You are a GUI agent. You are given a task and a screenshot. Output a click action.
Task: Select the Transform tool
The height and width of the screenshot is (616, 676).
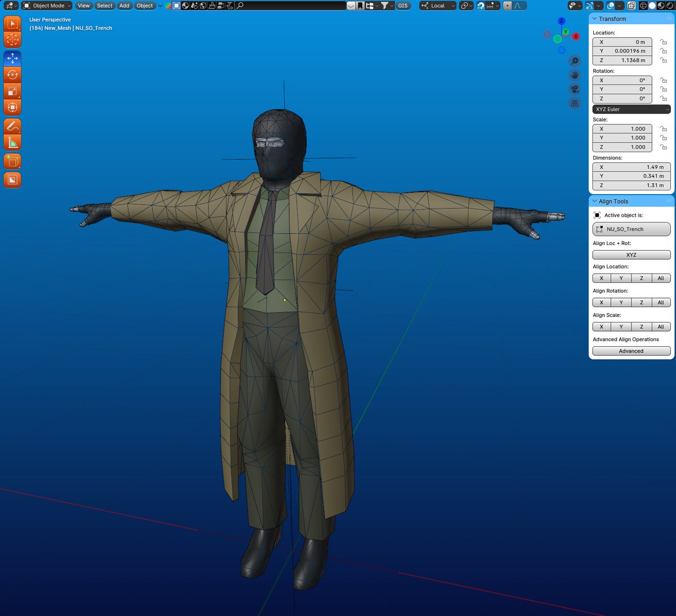[12, 107]
